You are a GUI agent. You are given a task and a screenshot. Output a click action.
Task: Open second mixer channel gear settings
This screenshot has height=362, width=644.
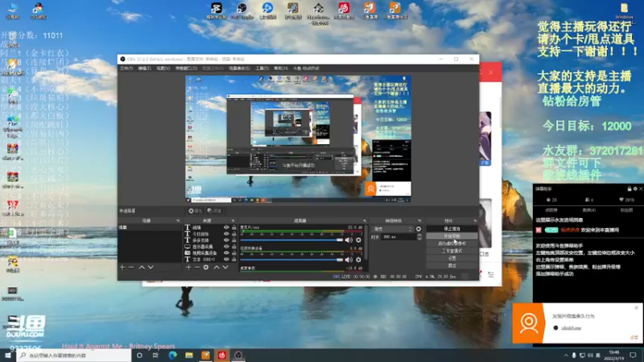[358, 259]
